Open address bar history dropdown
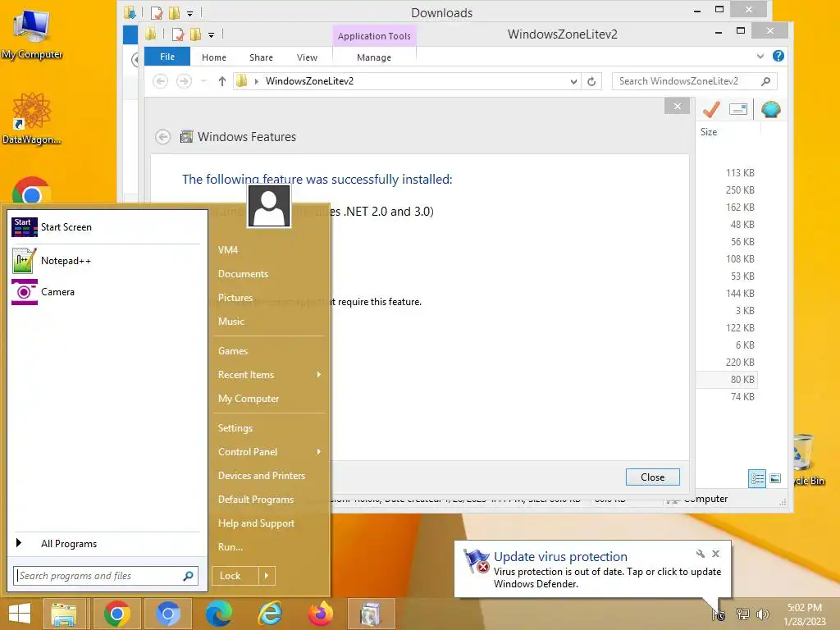 pyautogui.click(x=573, y=81)
